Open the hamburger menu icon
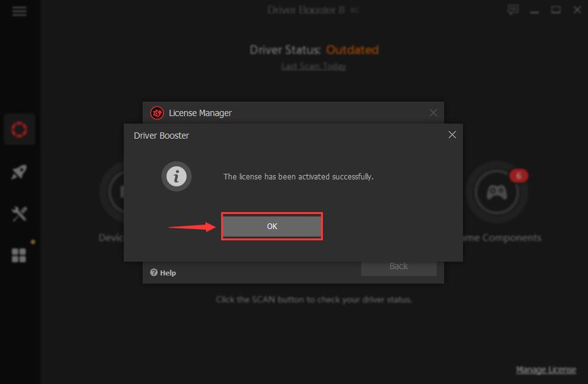Image resolution: width=588 pixels, height=384 pixels. (x=19, y=12)
